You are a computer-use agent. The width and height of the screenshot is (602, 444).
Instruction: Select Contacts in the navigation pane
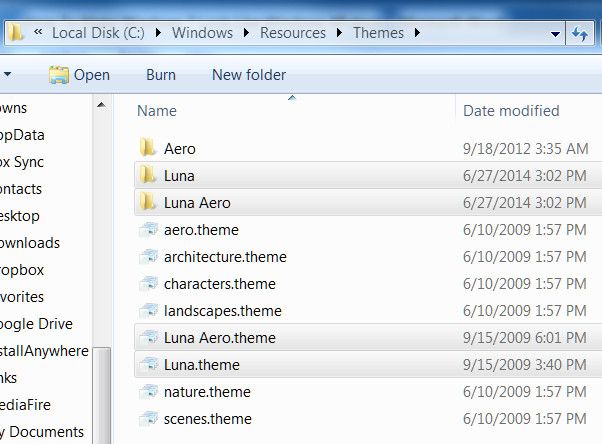[x=21, y=189]
